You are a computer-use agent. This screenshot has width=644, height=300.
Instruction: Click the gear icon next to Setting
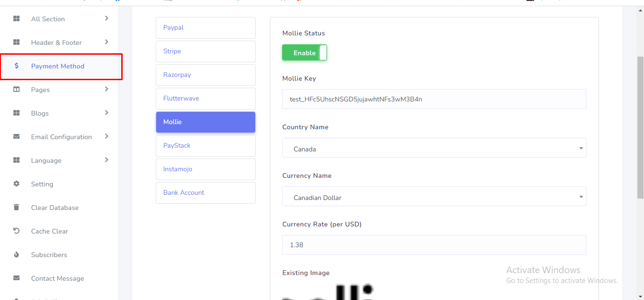click(x=17, y=184)
